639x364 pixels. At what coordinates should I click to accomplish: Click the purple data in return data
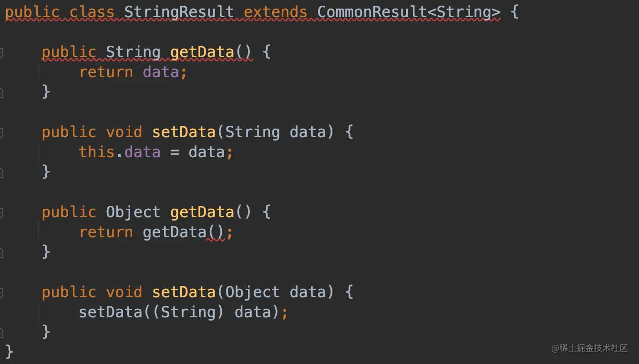pos(161,72)
